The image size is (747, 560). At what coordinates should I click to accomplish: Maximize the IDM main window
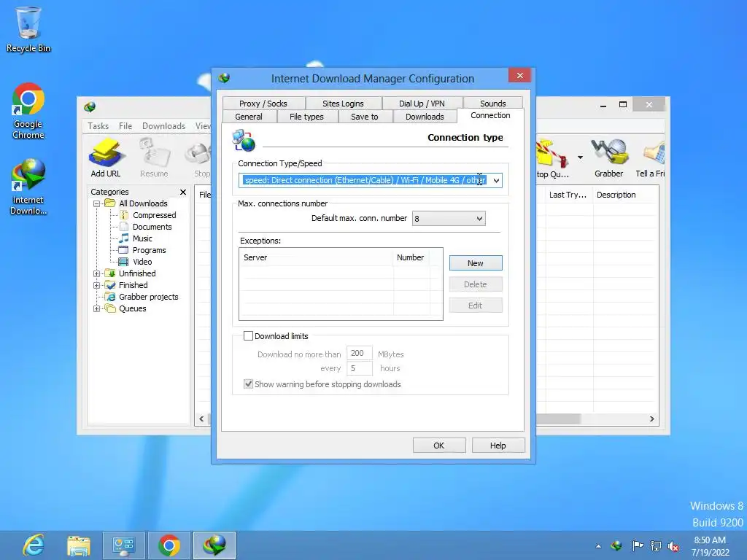click(x=623, y=105)
